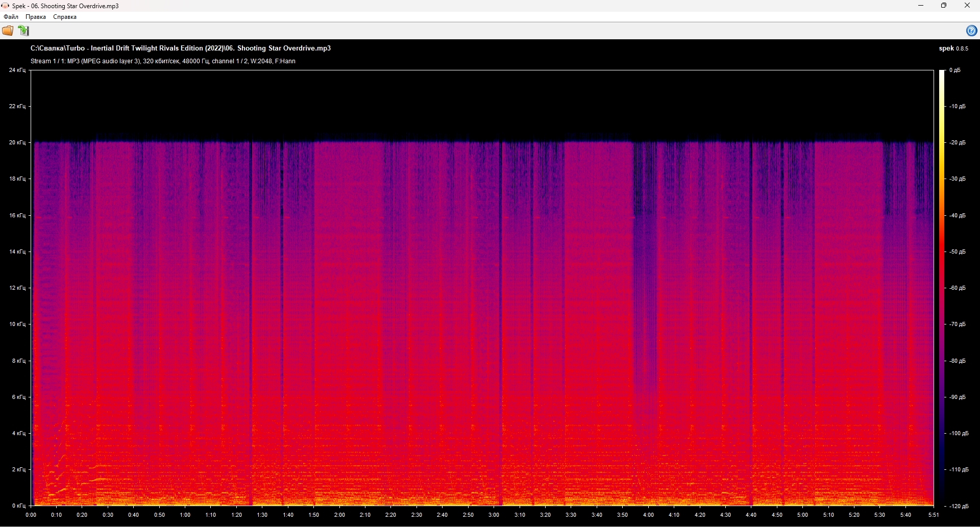Minimize the Spek window

921,6
